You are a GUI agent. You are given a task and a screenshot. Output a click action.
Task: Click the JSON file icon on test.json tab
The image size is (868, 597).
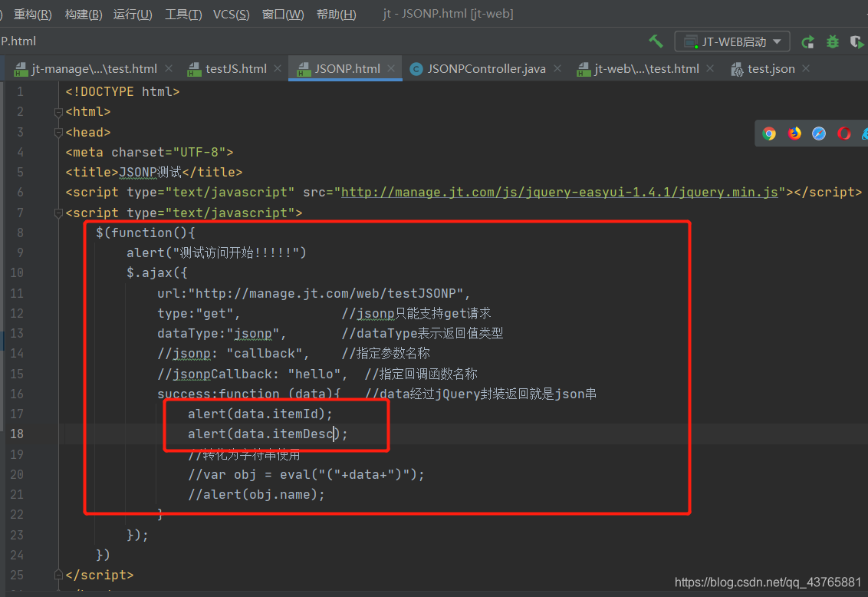pos(737,69)
